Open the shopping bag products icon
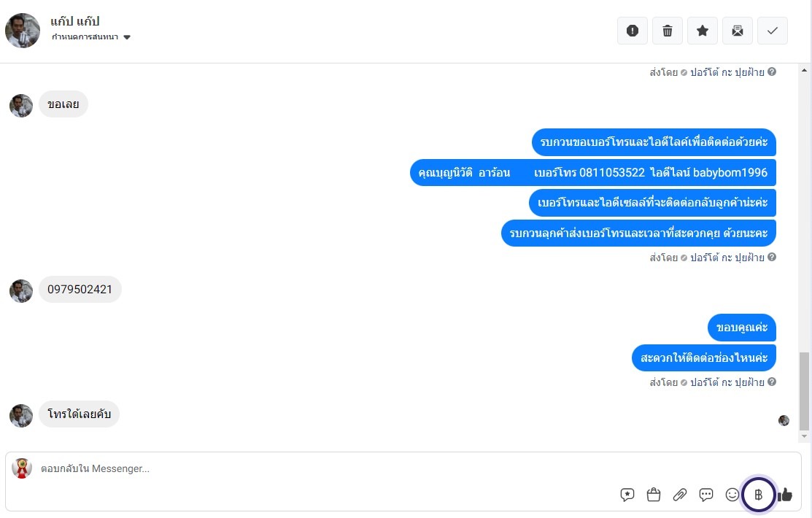The height and width of the screenshot is (518, 812). pyautogui.click(x=654, y=495)
